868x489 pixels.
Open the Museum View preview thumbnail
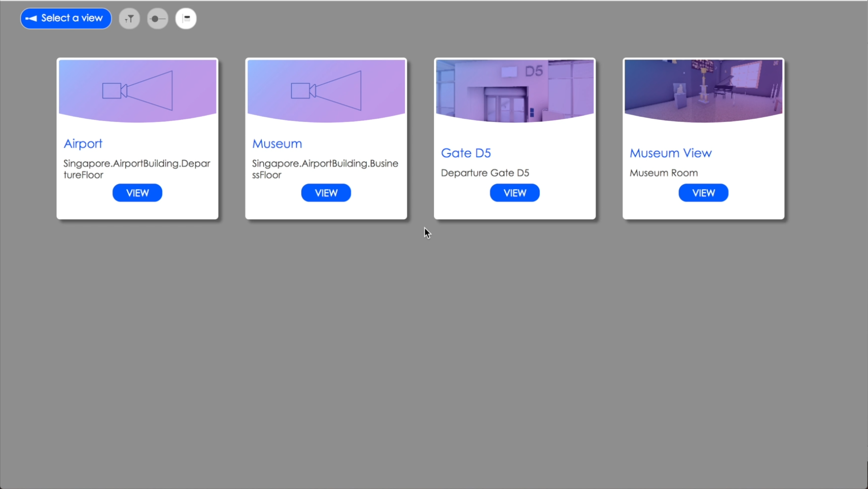point(704,91)
